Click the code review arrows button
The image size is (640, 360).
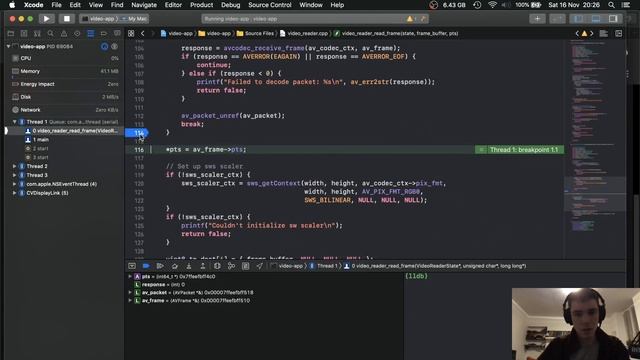[557, 19]
